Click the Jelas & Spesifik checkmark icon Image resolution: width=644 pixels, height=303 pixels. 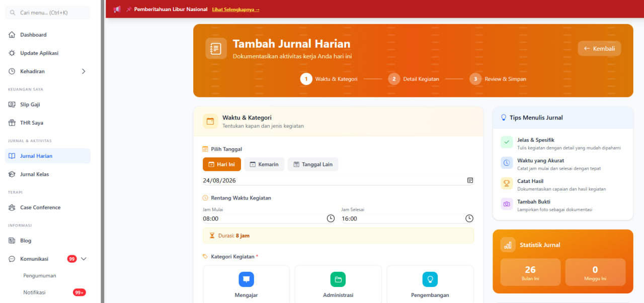pos(507,142)
